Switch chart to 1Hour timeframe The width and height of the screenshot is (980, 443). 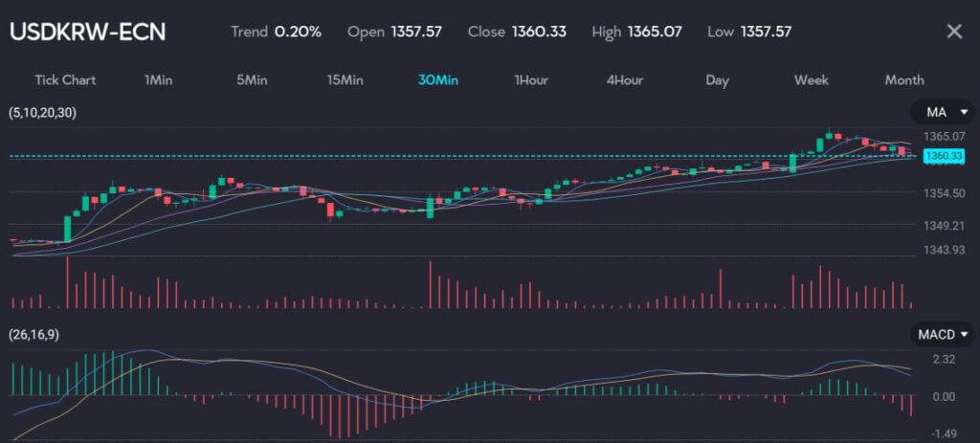click(x=531, y=80)
